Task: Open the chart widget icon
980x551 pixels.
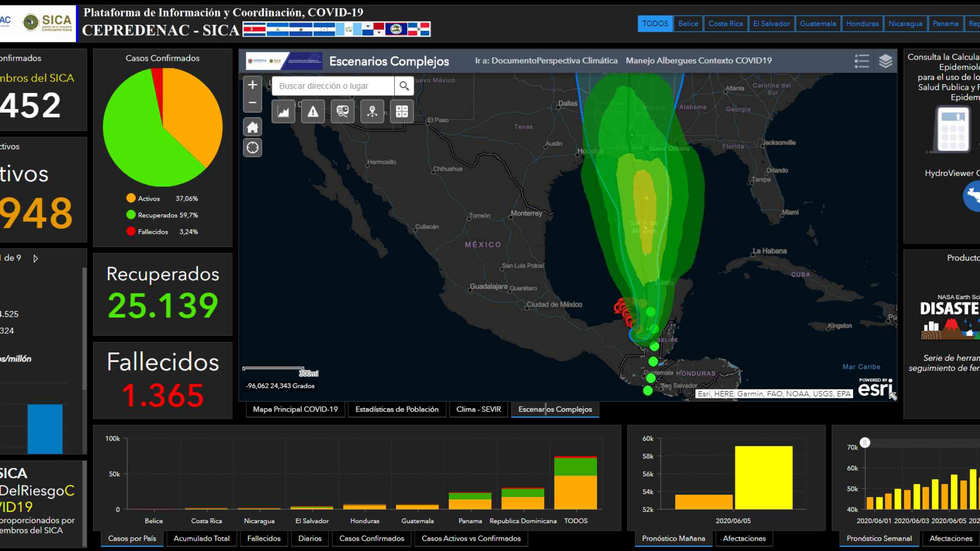Action: point(283,111)
